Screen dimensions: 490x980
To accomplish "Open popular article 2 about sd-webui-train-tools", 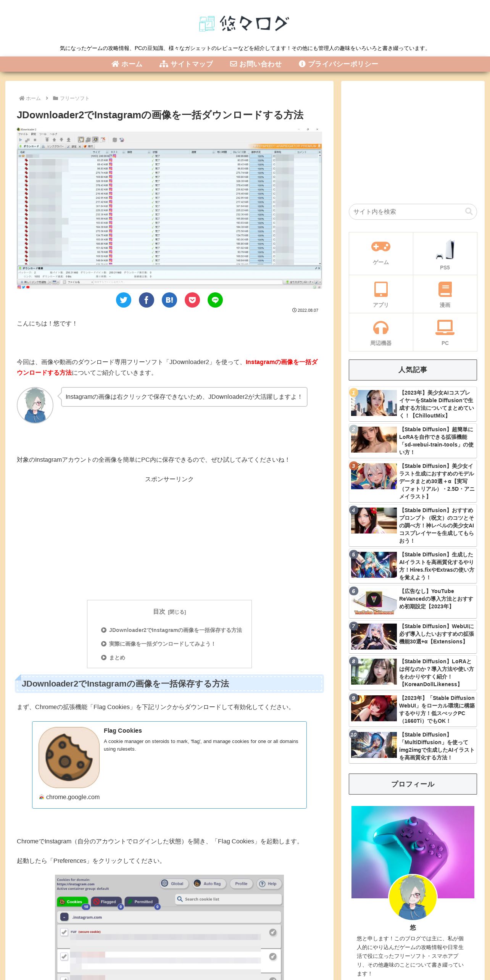I will 413,440.
